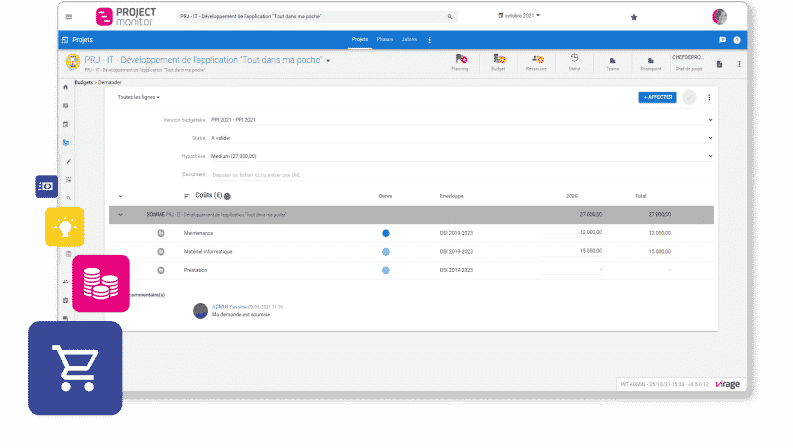
Task: Open the Version budgétaire dropdown
Action: (461, 120)
